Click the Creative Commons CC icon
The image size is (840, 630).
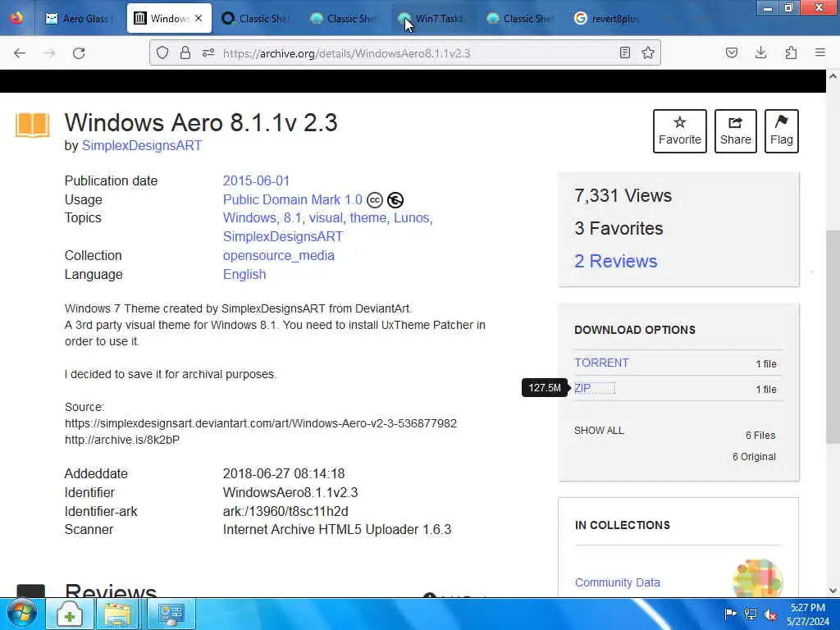[374, 200]
